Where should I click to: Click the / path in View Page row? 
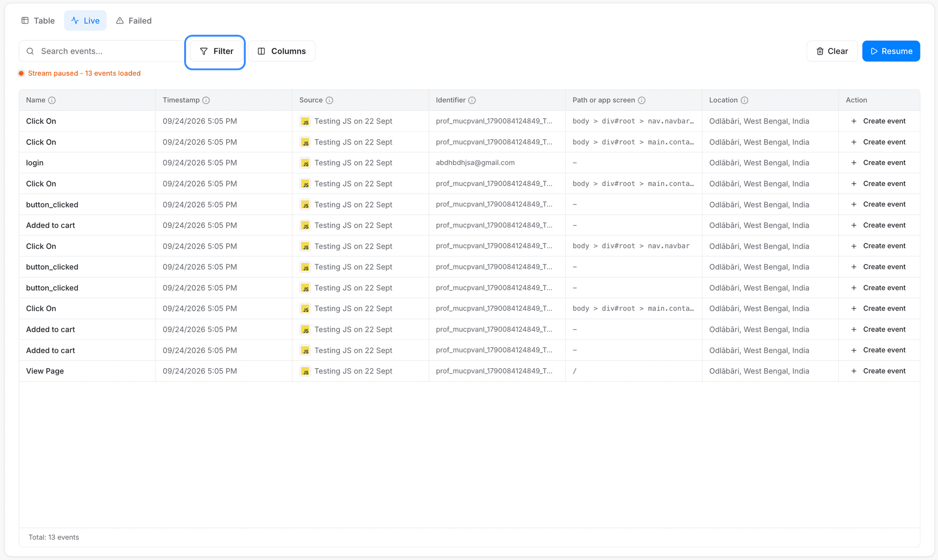(575, 371)
